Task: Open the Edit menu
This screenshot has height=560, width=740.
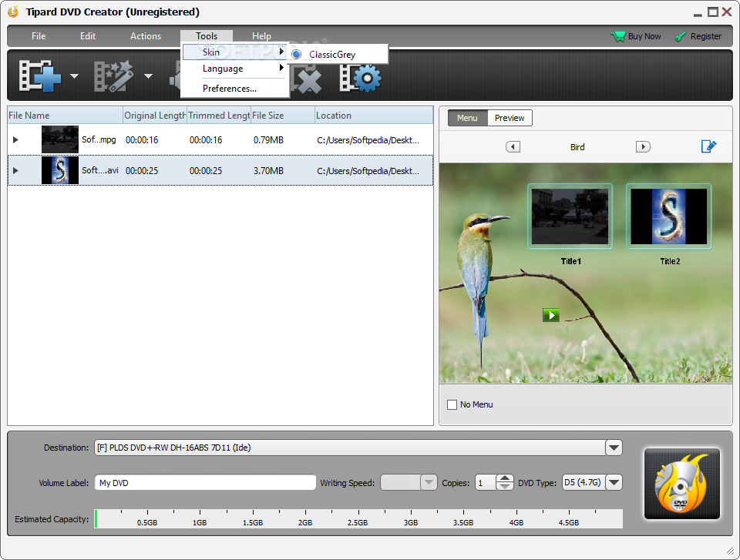Action: [x=88, y=36]
